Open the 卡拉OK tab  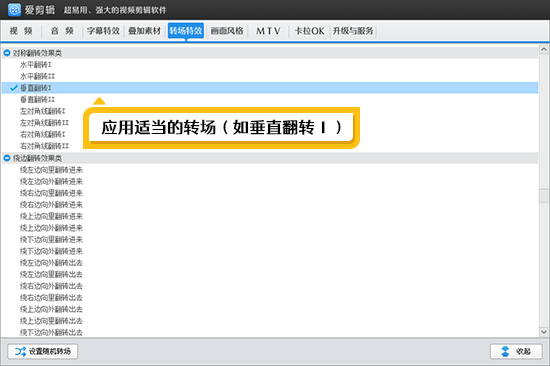coord(309,31)
